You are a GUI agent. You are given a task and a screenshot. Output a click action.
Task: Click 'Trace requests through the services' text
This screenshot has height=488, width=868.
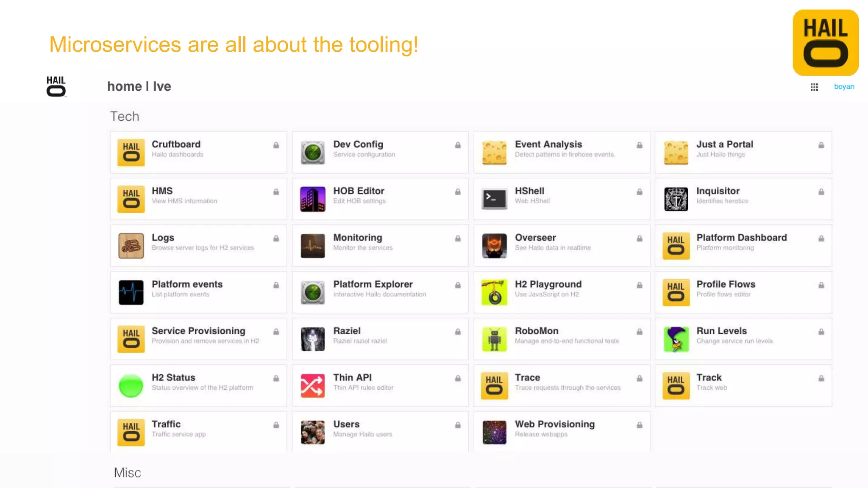pyautogui.click(x=568, y=388)
